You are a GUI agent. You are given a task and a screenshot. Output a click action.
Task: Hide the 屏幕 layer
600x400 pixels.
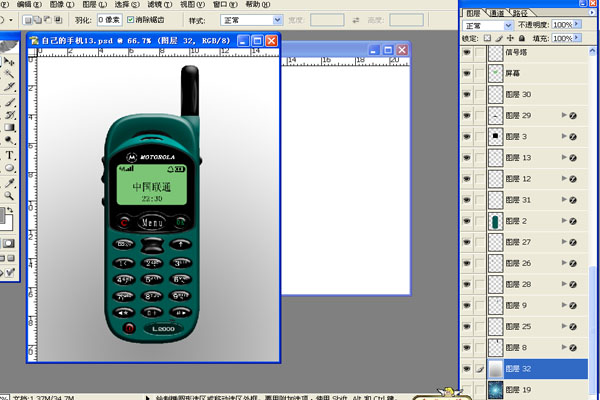467,73
